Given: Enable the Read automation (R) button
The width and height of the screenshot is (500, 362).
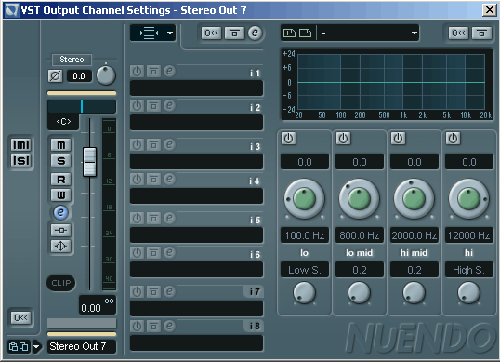Looking at the screenshot, I should pos(61,179).
